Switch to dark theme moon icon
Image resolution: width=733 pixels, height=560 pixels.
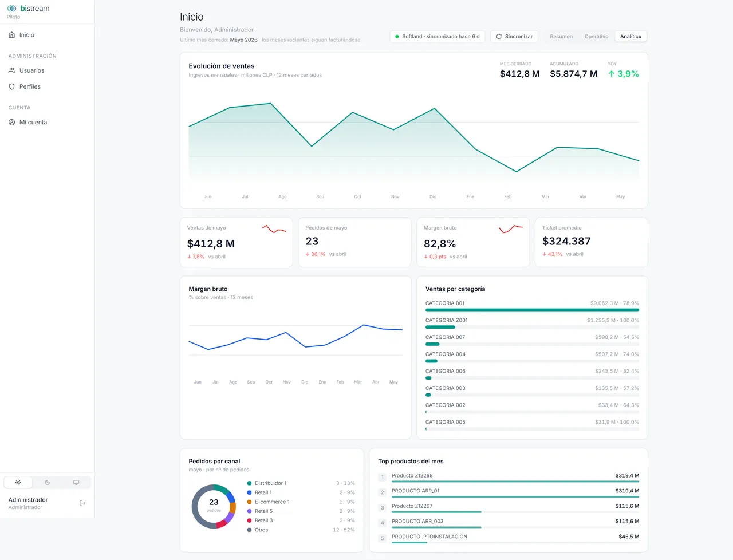point(48,483)
